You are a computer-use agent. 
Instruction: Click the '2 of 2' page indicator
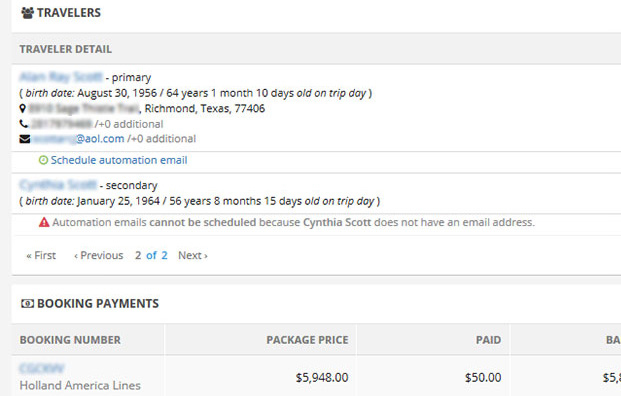(x=151, y=255)
